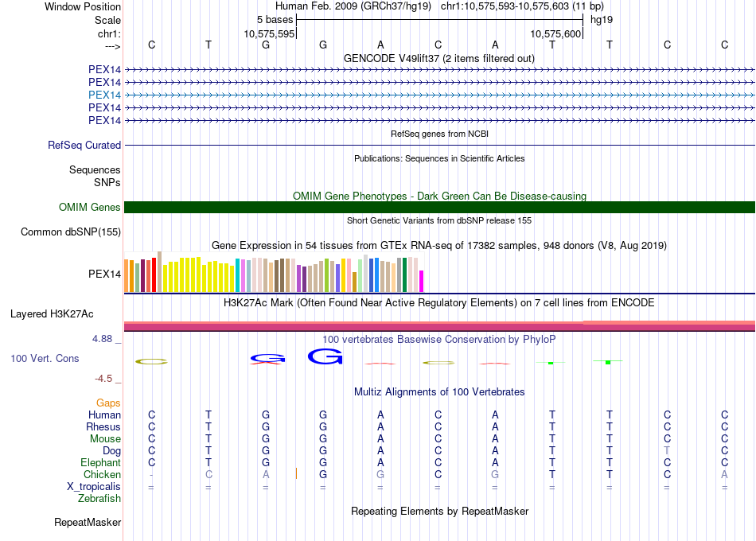The height and width of the screenshot is (541, 756).
Task: Click the SNPs track label
Action: coord(107,182)
